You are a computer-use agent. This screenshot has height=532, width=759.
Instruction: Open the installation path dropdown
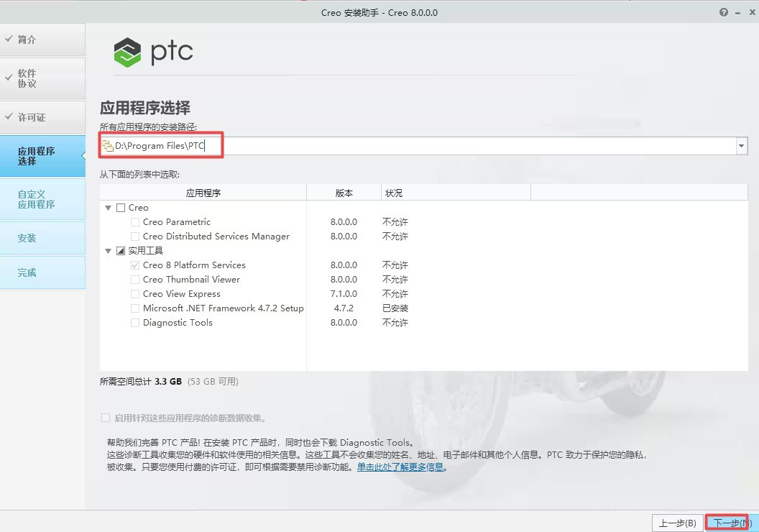point(741,145)
